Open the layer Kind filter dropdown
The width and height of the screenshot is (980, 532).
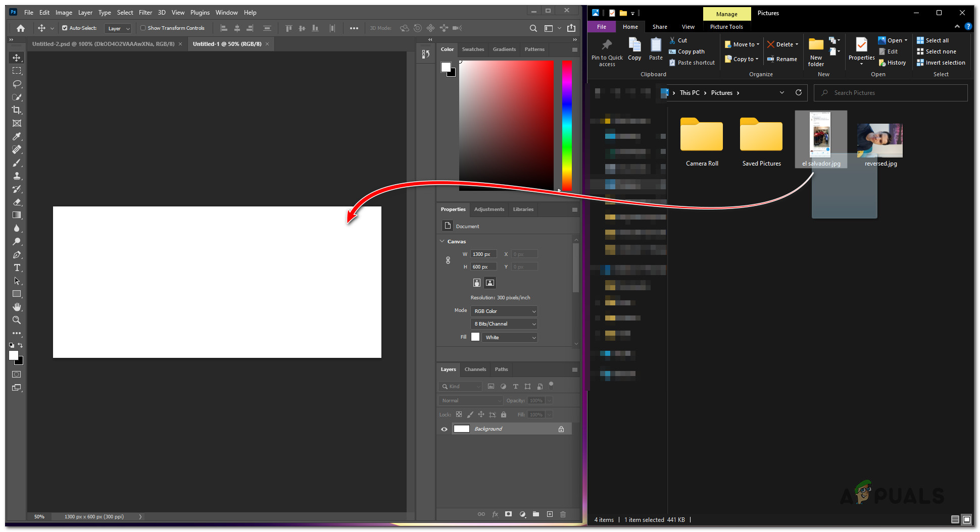(x=460, y=387)
